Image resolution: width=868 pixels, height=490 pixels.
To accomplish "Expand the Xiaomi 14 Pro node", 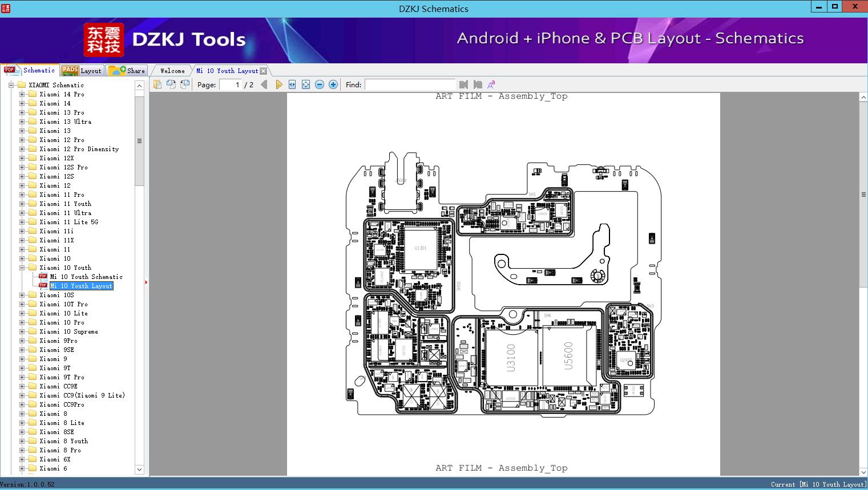I will [x=22, y=94].
